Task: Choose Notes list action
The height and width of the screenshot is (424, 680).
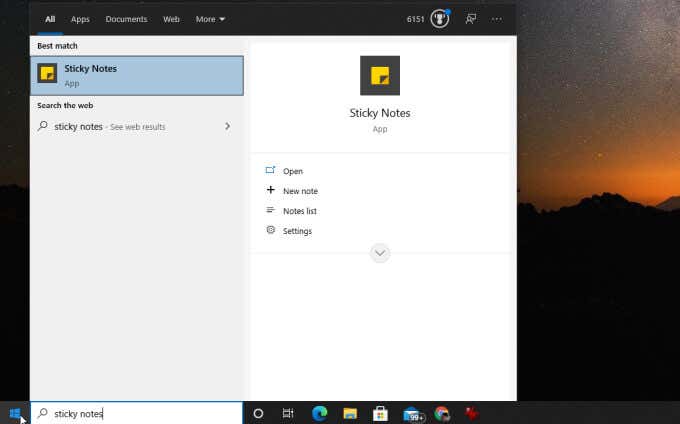Action: pyautogui.click(x=291, y=211)
